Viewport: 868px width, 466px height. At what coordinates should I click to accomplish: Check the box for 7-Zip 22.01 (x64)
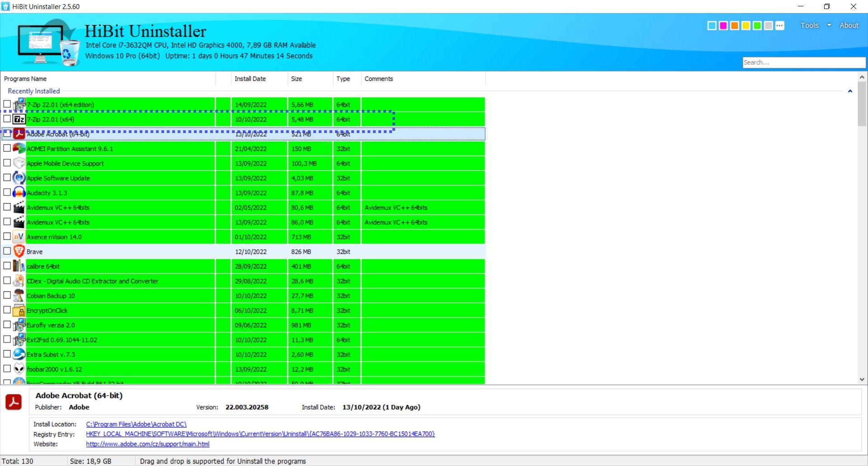[7, 119]
